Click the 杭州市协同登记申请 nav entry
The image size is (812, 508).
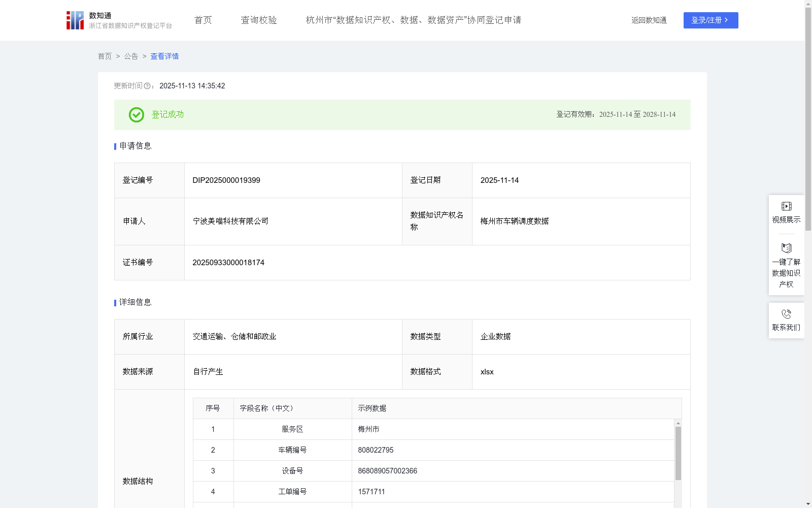414,20
